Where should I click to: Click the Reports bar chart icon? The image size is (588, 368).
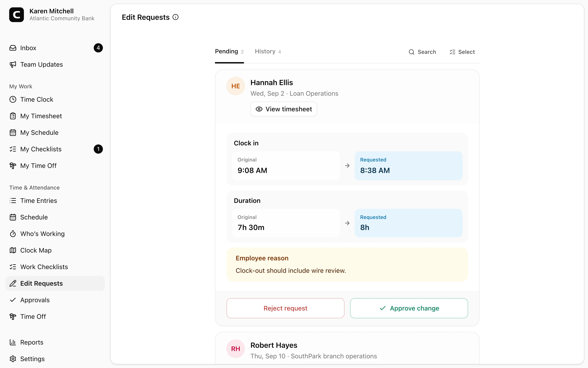coord(13,342)
